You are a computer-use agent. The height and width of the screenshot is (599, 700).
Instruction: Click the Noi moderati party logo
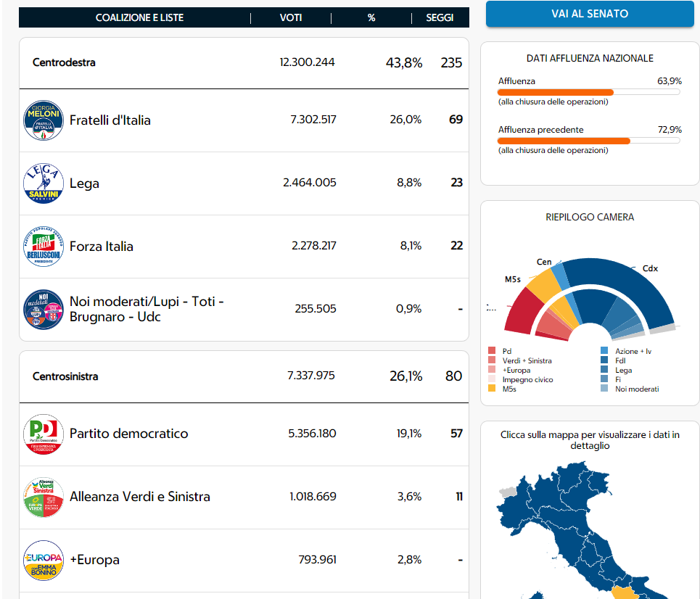click(44, 310)
